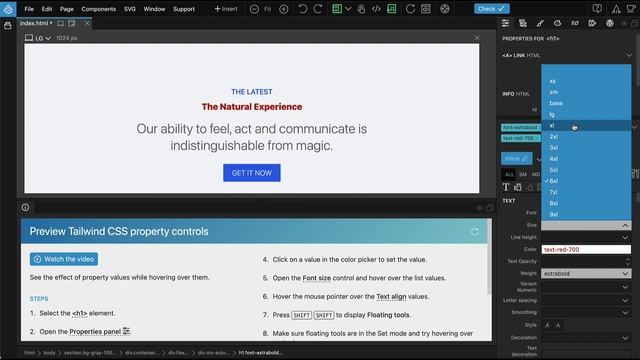Open the Page menu
This screenshot has height=360, width=640.
[67, 9]
